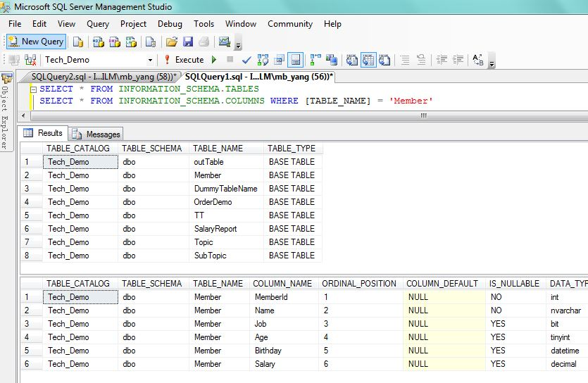
Task: Toggle Include Actual Execution Plan
Action: pyautogui.click(x=315, y=60)
